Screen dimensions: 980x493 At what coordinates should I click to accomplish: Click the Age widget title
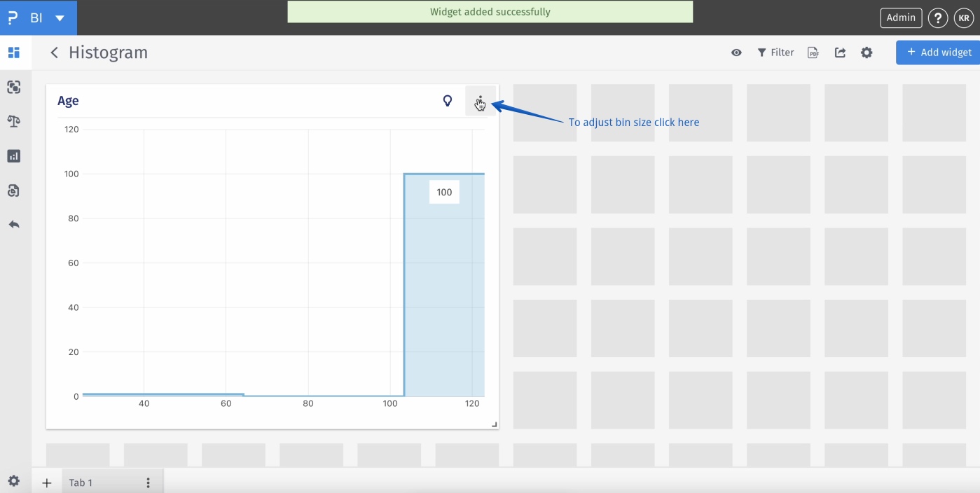pos(68,101)
